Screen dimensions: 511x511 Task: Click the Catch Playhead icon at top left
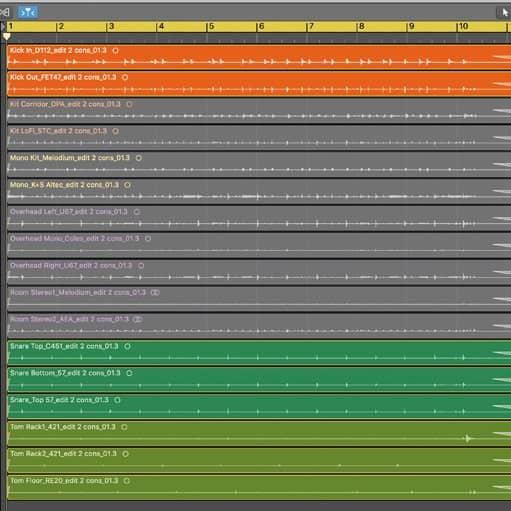[x=4, y=12]
